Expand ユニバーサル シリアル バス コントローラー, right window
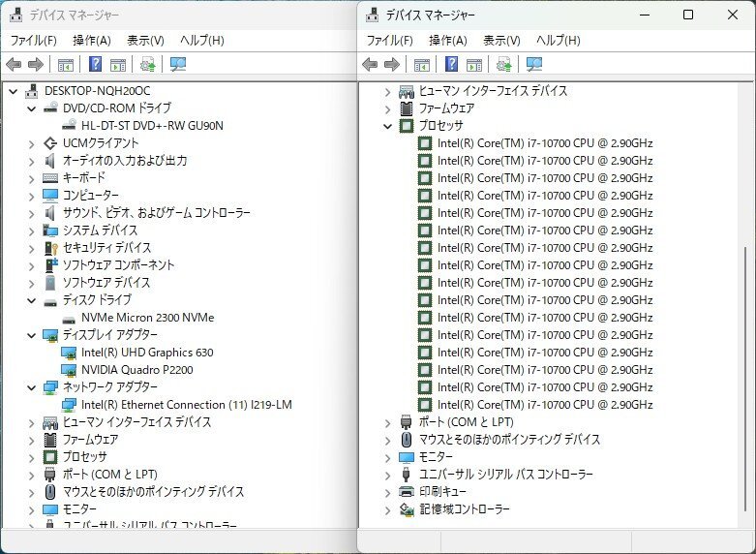Image resolution: width=756 pixels, height=554 pixels. (x=387, y=475)
